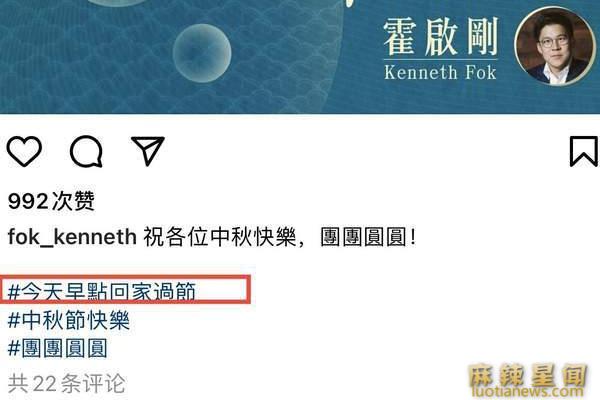600x400 pixels.
Task: Open comments via the speech bubble icon
Action: 86,151
